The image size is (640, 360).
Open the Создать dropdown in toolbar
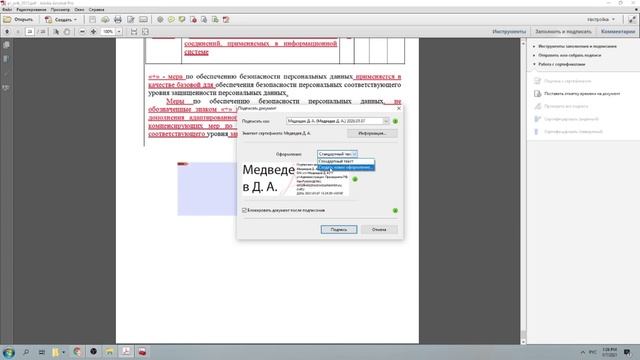(x=61, y=20)
